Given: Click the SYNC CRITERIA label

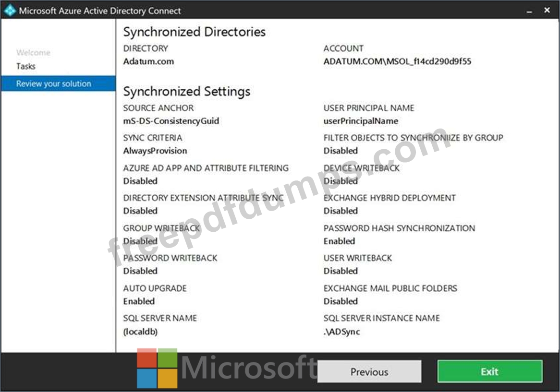Looking at the screenshot, I should coord(153,138).
